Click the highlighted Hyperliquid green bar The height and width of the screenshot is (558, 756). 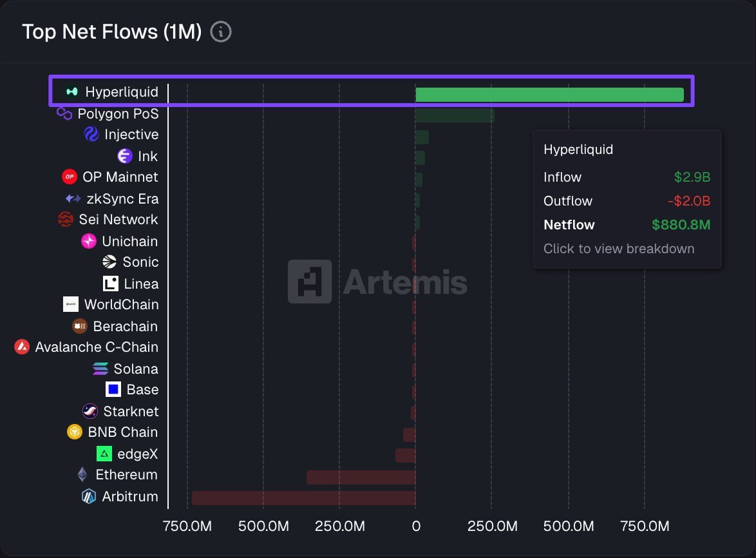547,93
